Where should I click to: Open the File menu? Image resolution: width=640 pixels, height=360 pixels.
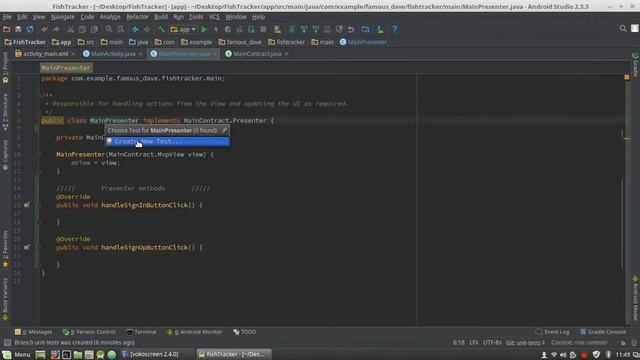7,17
